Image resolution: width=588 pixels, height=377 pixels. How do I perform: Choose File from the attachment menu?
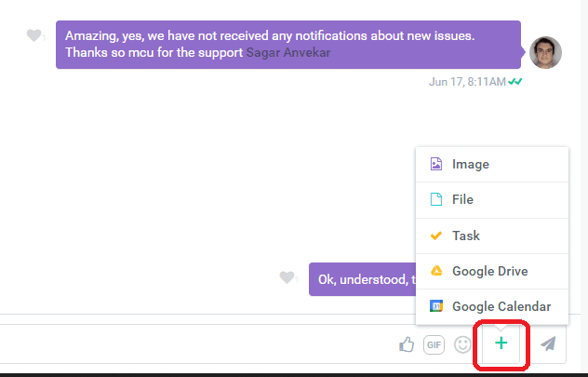[462, 199]
